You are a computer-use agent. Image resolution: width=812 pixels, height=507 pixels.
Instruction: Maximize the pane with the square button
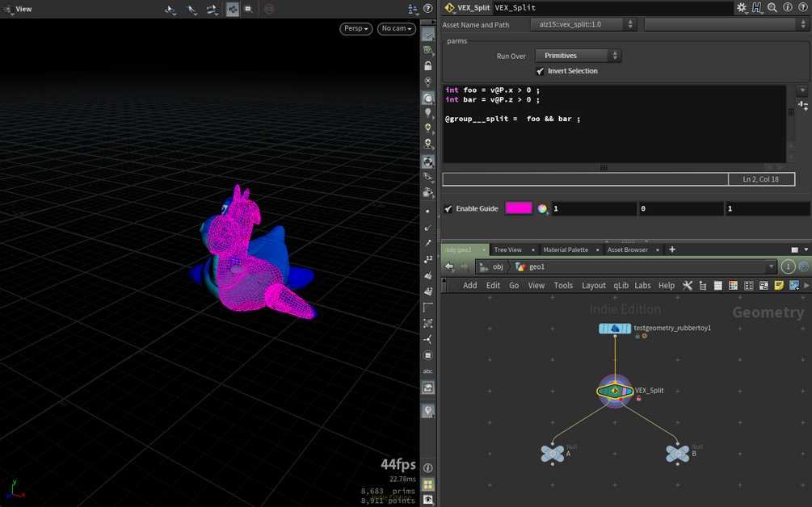click(794, 249)
